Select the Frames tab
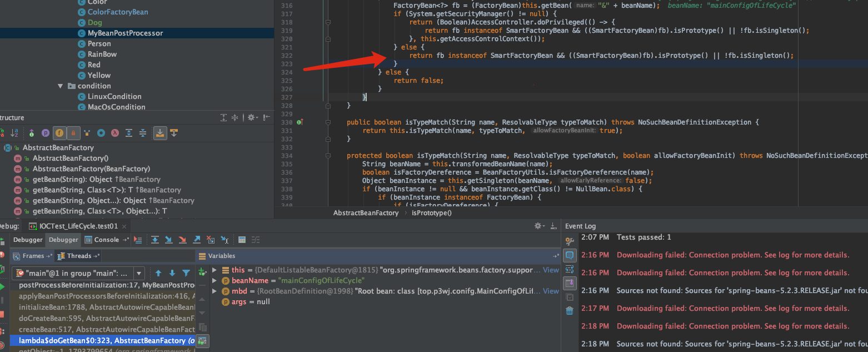 pos(33,256)
